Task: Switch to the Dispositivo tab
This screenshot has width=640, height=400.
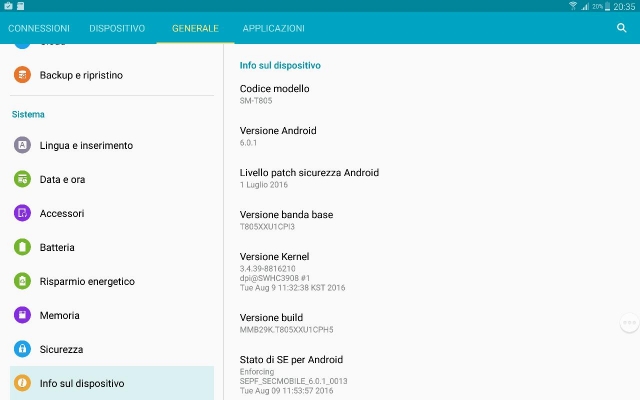Action: click(117, 28)
